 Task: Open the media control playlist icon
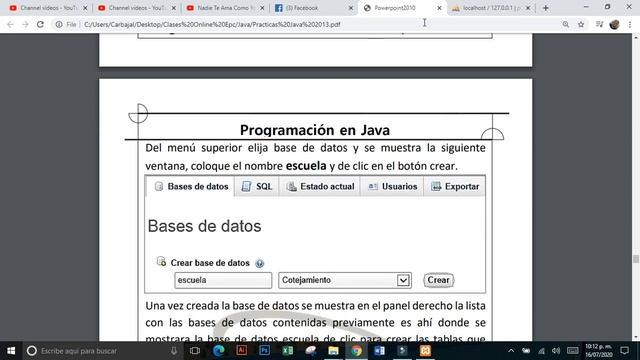click(x=599, y=24)
